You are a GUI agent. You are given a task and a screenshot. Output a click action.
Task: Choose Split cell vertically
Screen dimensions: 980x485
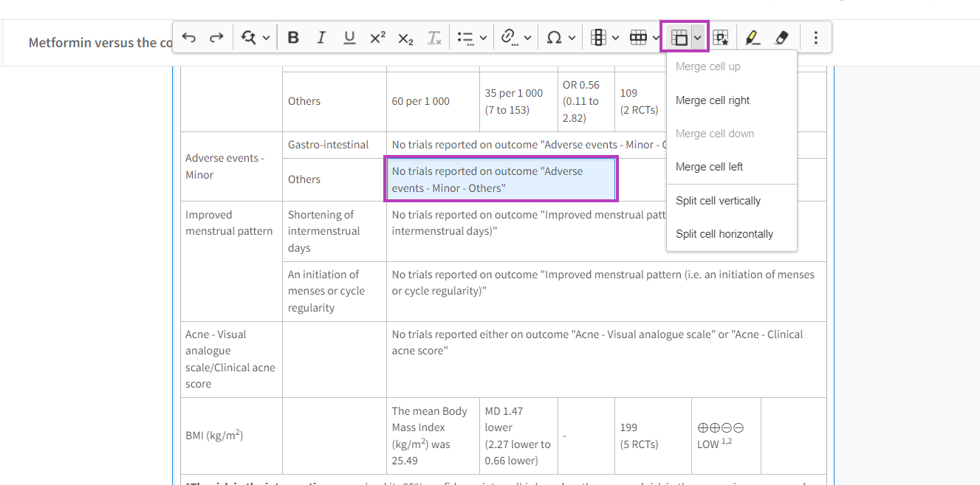tap(718, 201)
